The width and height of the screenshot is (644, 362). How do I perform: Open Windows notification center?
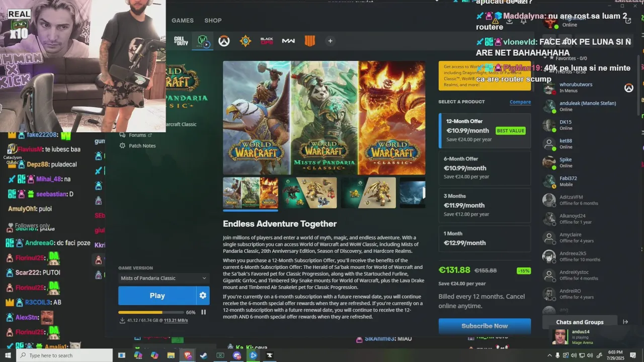click(633, 355)
